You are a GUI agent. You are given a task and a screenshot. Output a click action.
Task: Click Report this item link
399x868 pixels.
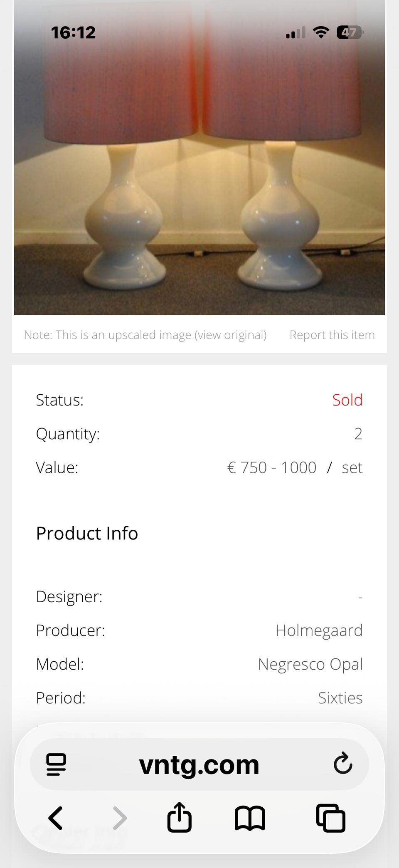(x=332, y=335)
